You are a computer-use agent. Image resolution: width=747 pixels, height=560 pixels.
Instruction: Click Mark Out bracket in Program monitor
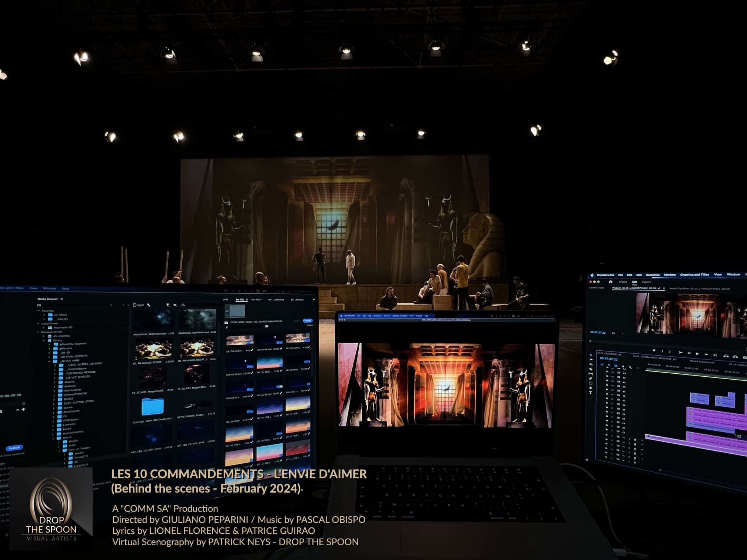tap(670, 351)
